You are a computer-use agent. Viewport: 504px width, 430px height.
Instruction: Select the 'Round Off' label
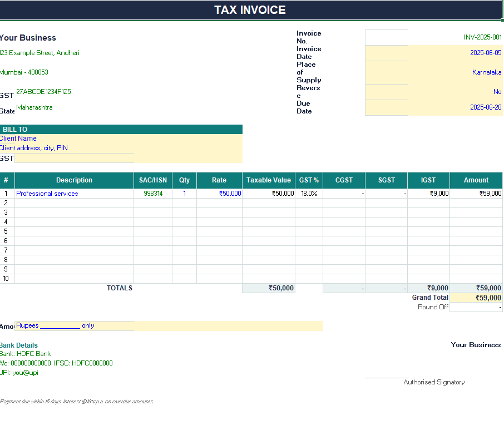[433, 307]
